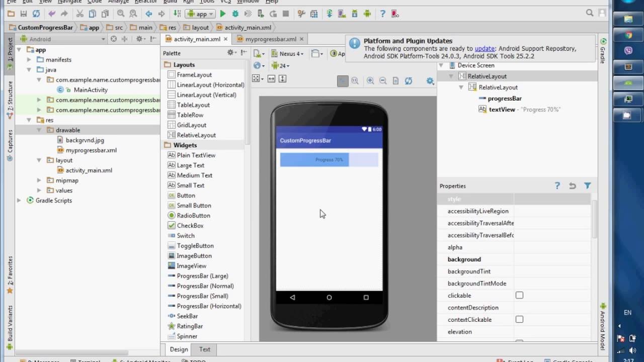Toggle horizontal expand layout width icon
This screenshot has height=362, width=644.
pyautogui.click(x=271, y=78)
